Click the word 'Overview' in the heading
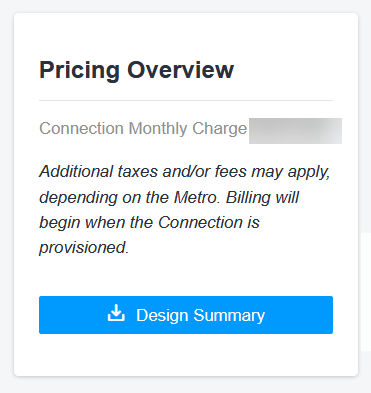 click(x=181, y=70)
